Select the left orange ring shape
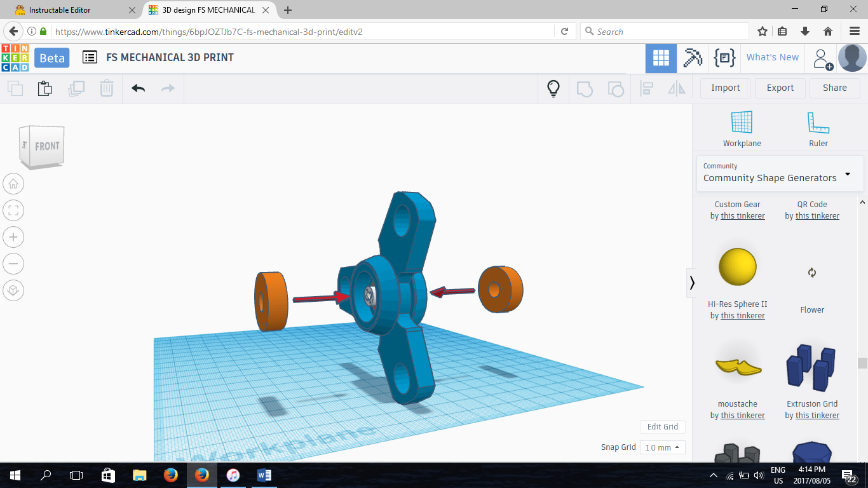Image resolution: width=868 pixels, height=488 pixels. pos(271,301)
